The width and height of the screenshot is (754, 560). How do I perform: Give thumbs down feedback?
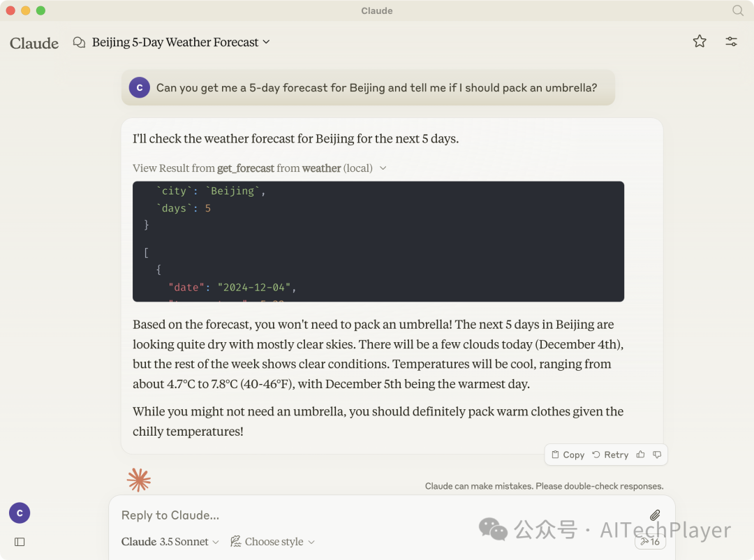657,454
